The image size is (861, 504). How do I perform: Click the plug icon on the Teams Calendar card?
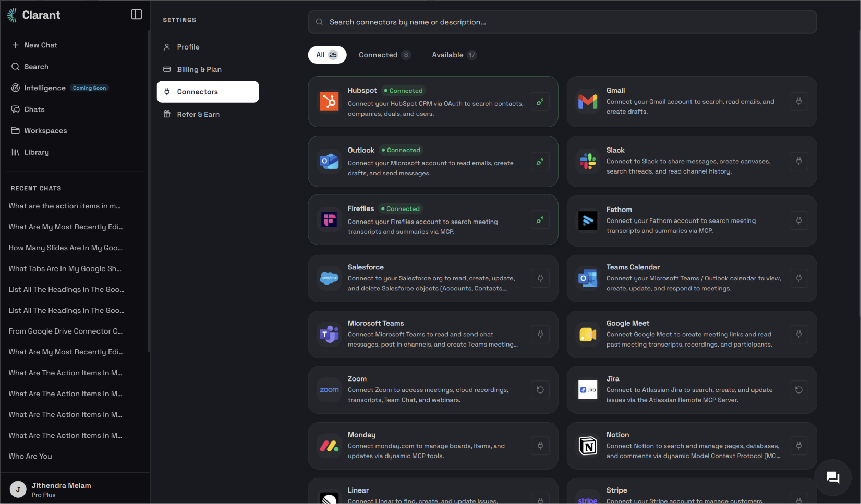tap(799, 278)
